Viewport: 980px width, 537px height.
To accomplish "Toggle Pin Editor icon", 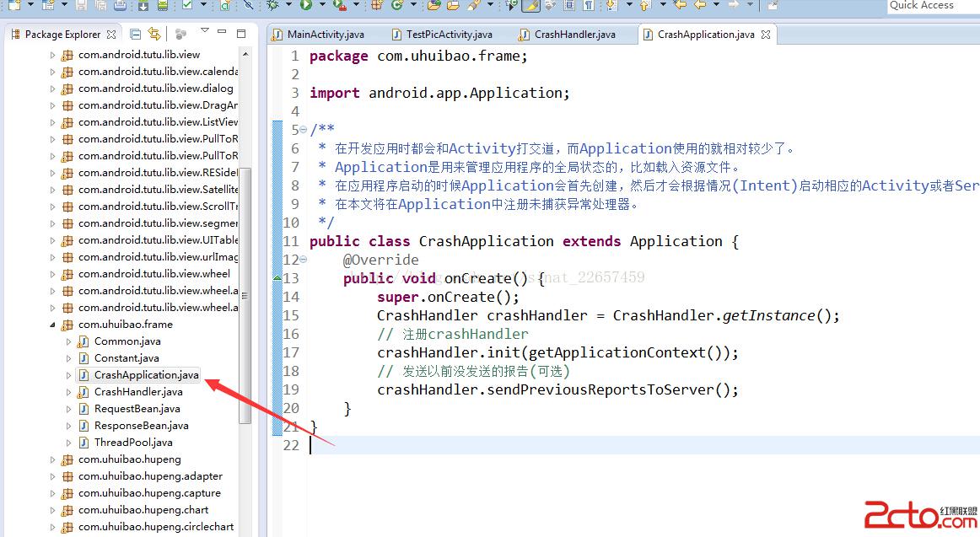I will 773,5.
